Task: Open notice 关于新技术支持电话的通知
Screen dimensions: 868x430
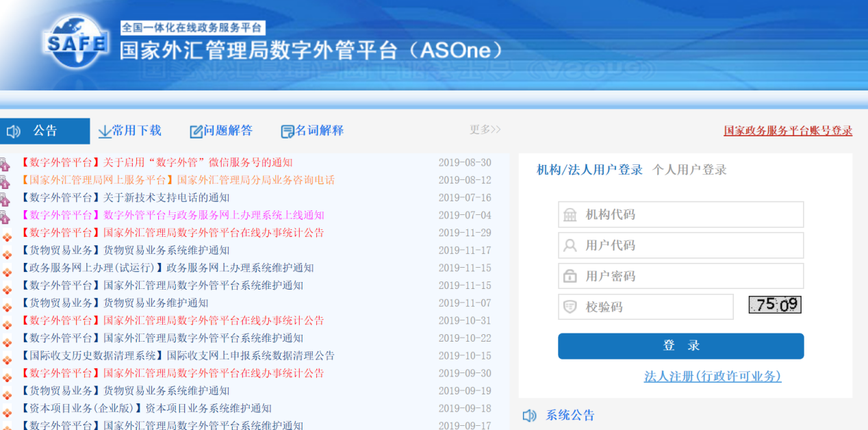Action: click(125, 198)
